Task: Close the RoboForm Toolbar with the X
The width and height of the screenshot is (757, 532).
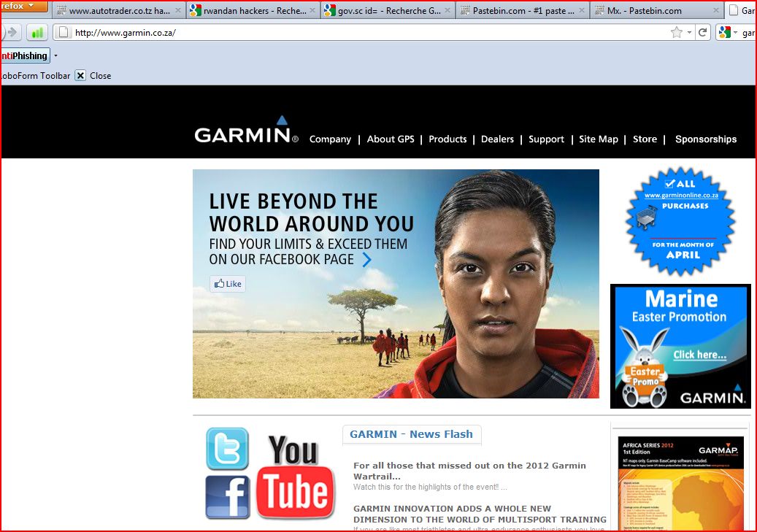Action: [x=80, y=76]
